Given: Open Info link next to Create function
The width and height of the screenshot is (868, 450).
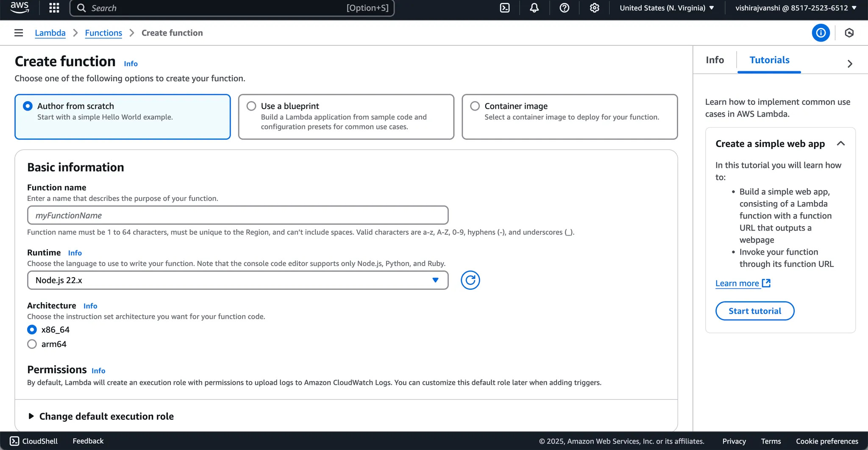Looking at the screenshot, I should 131,64.
